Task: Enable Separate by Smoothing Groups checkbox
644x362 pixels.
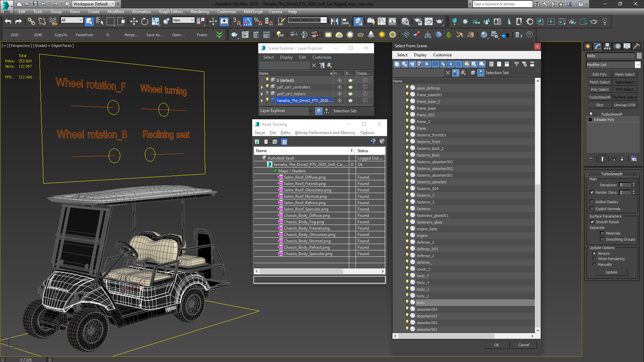Action: pyautogui.click(x=602, y=239)
